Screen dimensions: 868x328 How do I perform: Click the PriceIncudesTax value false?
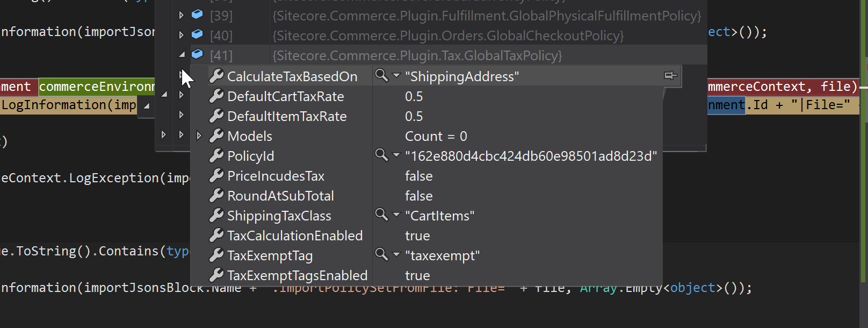pyautogui.click(x=418, y=176)
